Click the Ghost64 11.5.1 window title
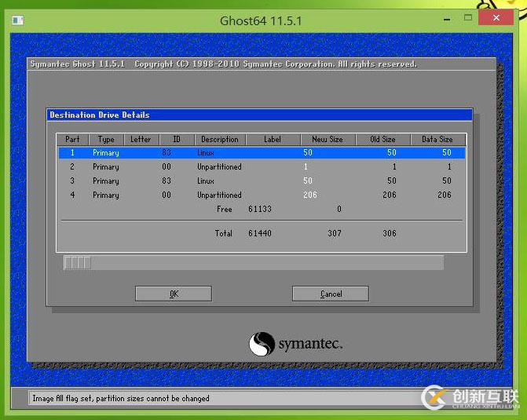The image size is (527, 420). 261,21
